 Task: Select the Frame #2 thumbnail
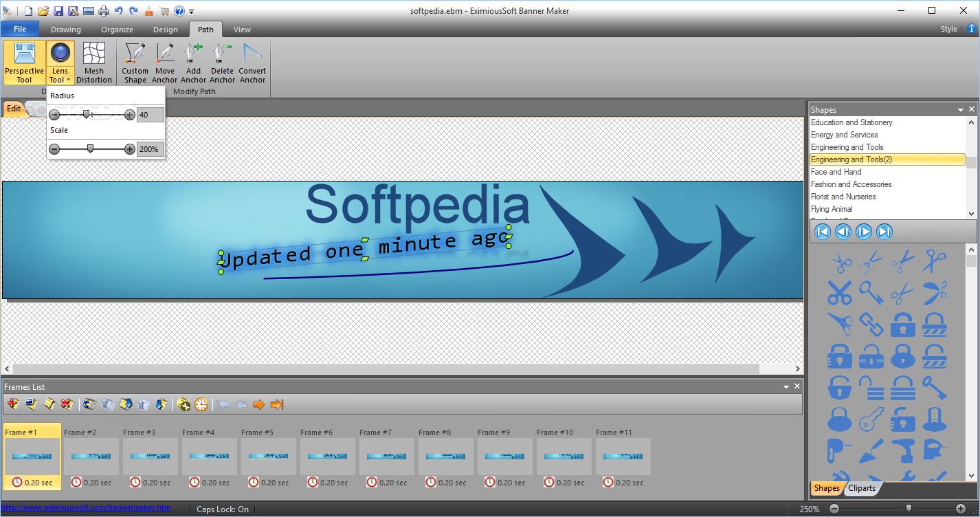point(91,456)
